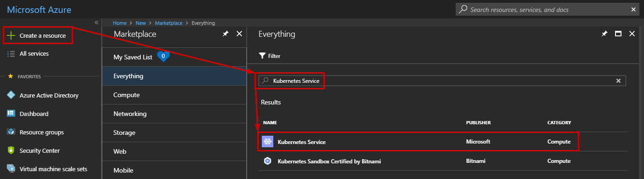Click the Security Center shield icon

(x=11, y=150)
